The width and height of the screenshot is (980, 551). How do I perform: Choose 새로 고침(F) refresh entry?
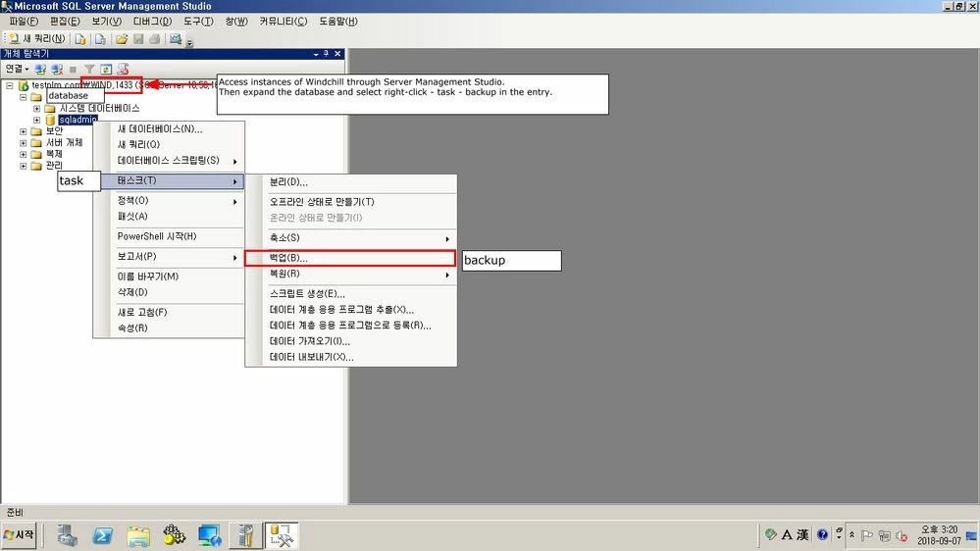click(169, 312)
